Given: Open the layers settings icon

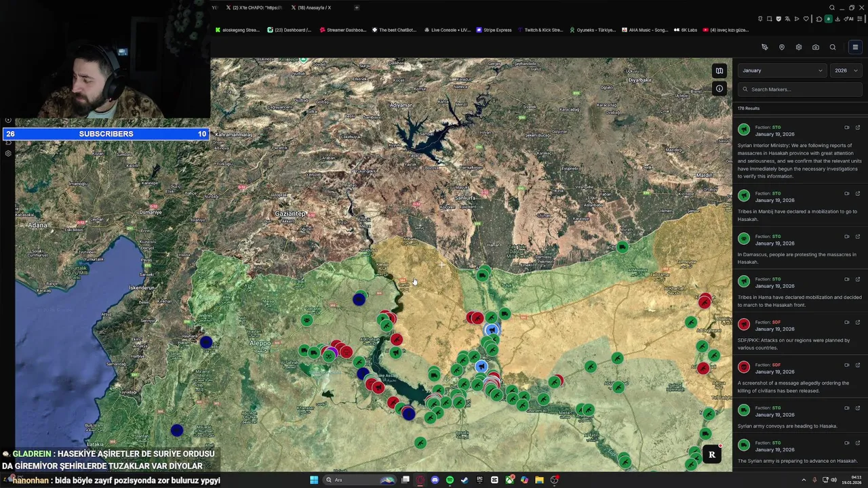Looking at the screenshot, I should (798, 47).
